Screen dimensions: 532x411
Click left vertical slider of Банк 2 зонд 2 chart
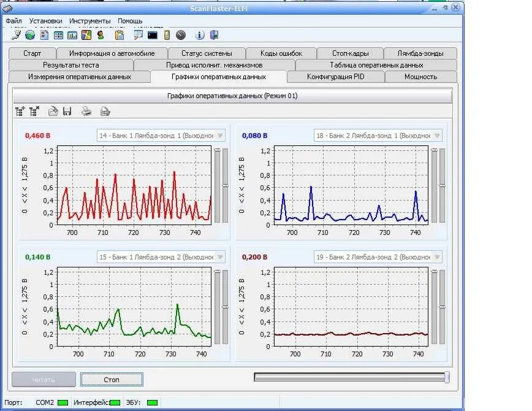435,307
